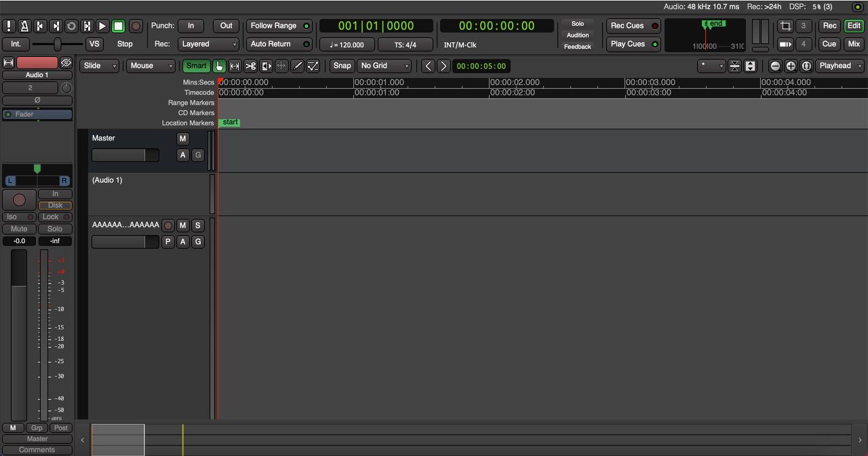Enable the Auto Return toggle
This screenshot has height=456, width=868.
[x=279, y=44]
